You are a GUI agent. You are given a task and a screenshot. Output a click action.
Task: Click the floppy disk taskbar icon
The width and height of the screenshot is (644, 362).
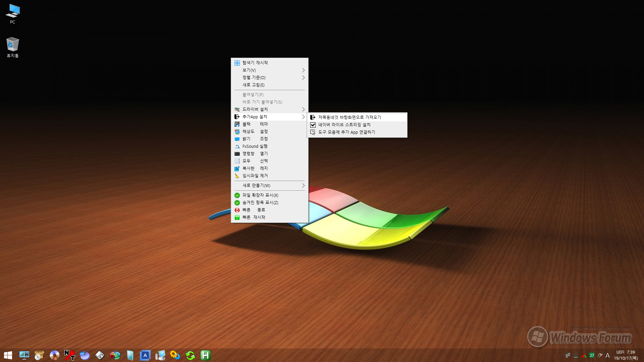pos(100,355)
